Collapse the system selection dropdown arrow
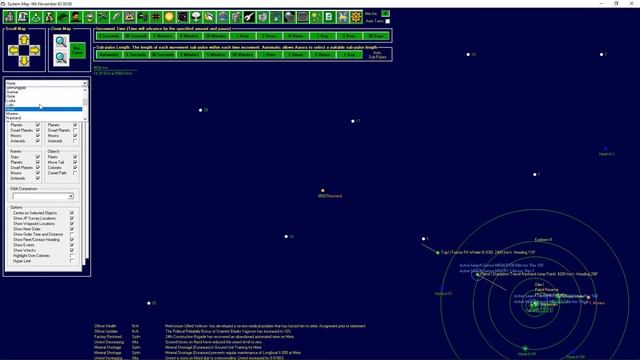 [x=85, y=83]
